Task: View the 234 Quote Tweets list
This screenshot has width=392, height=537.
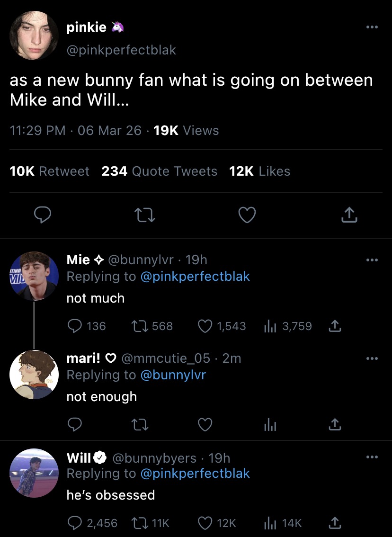Action: (159, 171)
